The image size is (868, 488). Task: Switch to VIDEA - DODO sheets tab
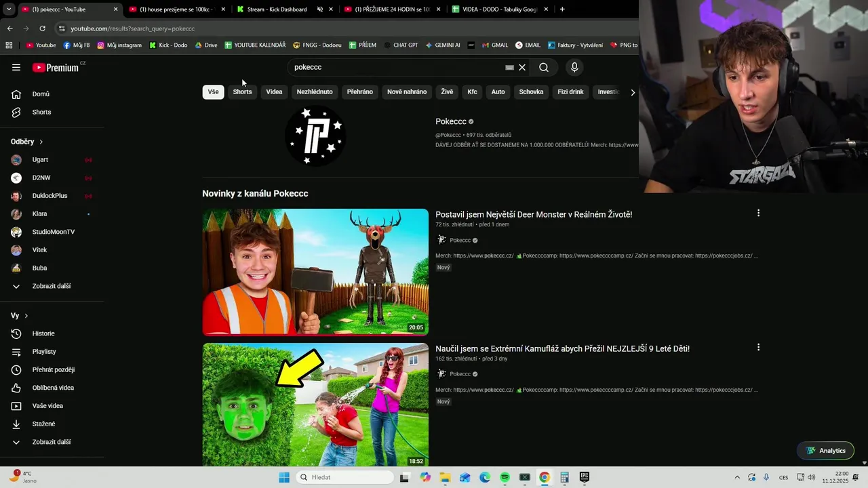500,9
